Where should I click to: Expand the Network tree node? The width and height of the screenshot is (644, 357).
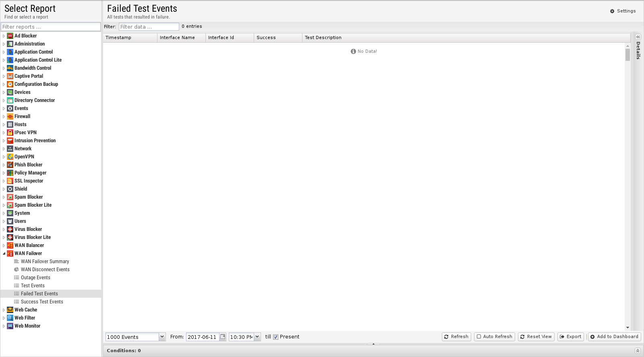[x=4, y=149]
